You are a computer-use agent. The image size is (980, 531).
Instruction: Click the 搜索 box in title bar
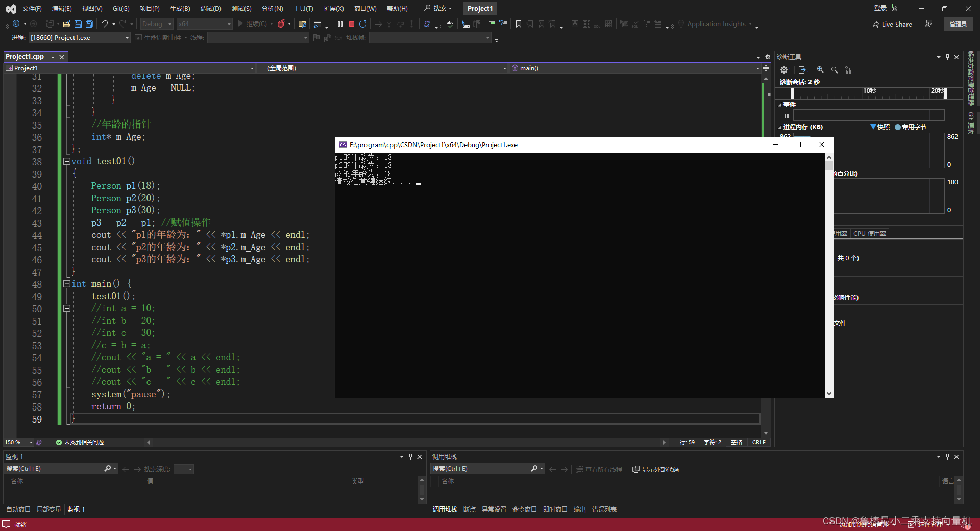pyautogui.click(x=438, y=8)
